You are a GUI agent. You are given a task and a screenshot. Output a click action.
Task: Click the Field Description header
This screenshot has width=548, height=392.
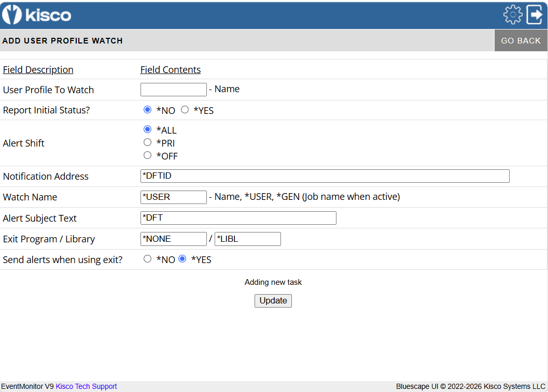tap(38, 70)
